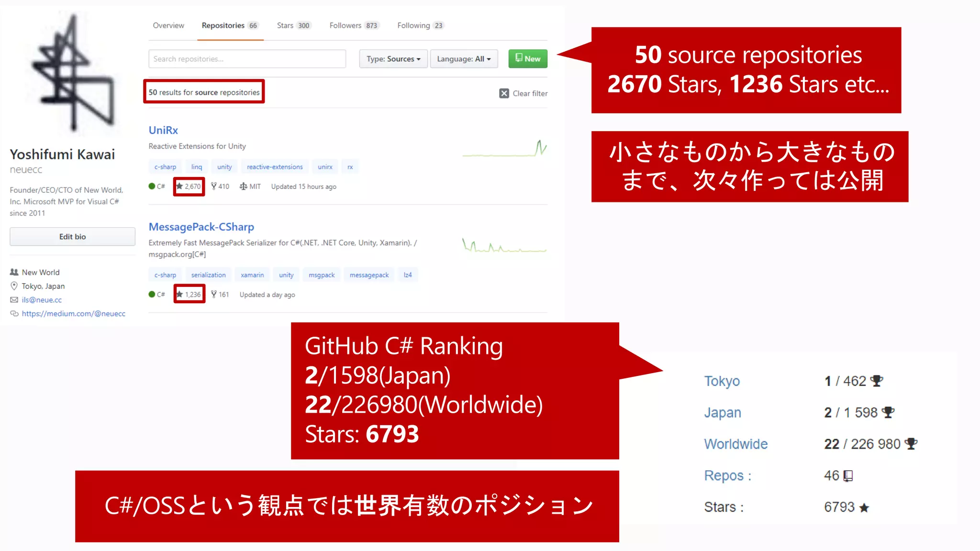The width and height of the screenshot is (980, 551).
Task: Open the Followers tab
Action: click(353, 25)
